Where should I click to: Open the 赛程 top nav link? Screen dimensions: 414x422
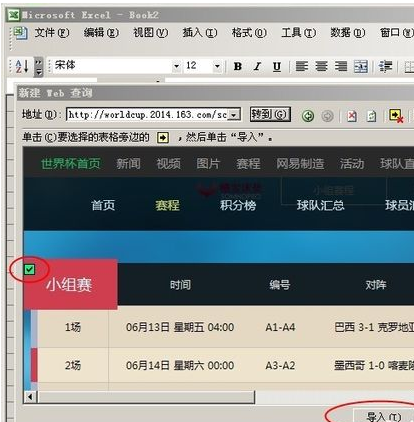(248, 164)
